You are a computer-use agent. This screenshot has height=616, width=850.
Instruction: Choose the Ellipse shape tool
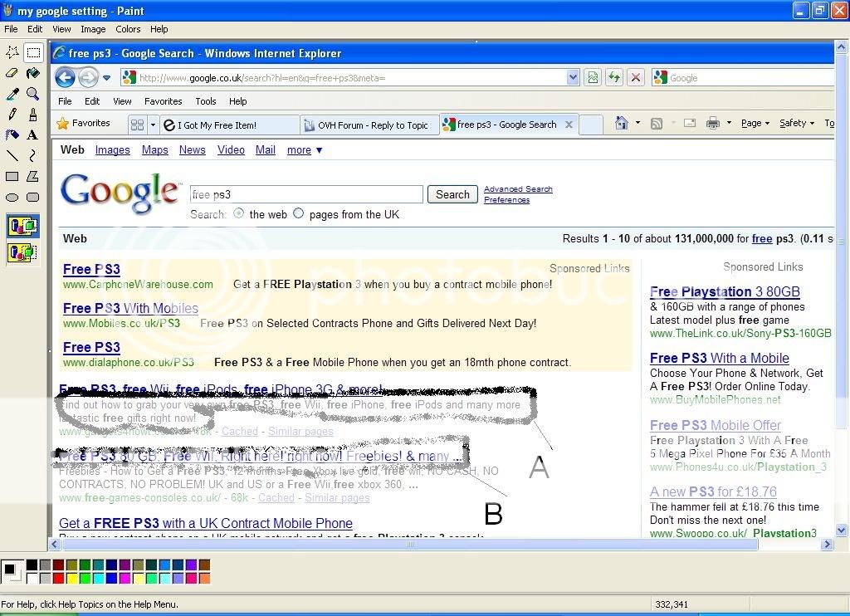click(12, 198)
